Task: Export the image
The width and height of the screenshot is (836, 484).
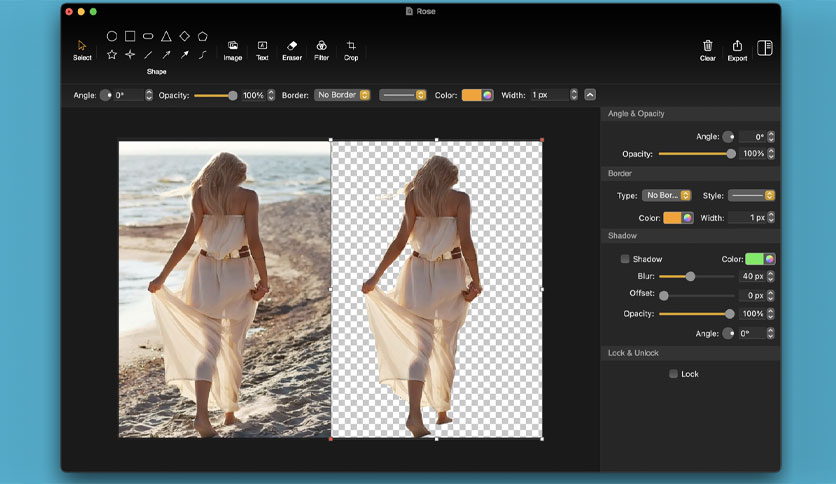Action: (737, 51)
